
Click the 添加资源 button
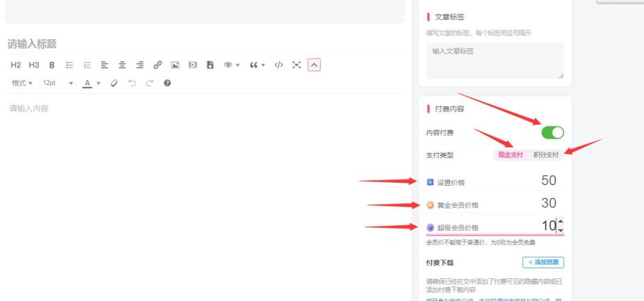pyautogui.click(x=543, y=262)
